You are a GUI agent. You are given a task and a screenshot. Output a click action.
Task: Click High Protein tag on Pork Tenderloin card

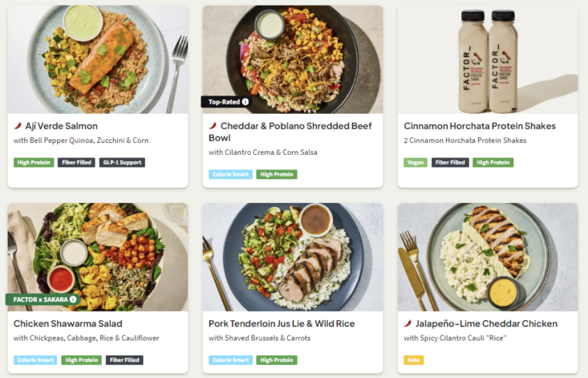277,360
